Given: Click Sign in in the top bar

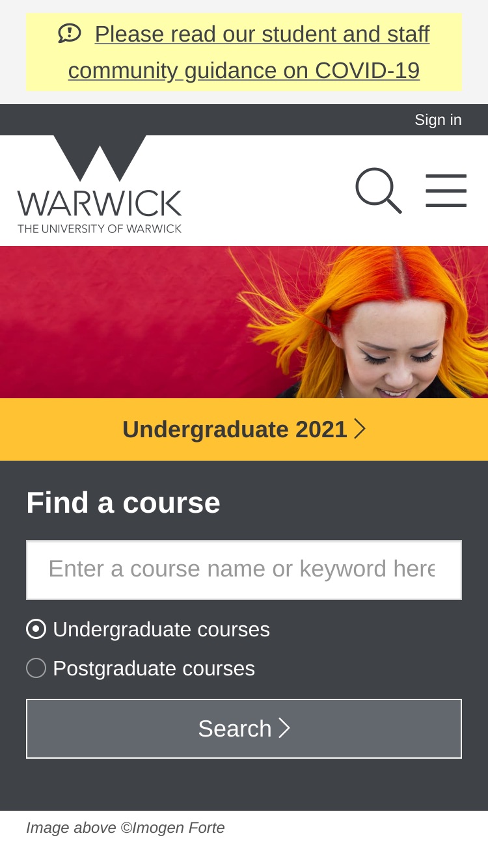Looking at the screenshot, I should click(x=438, y=120).
